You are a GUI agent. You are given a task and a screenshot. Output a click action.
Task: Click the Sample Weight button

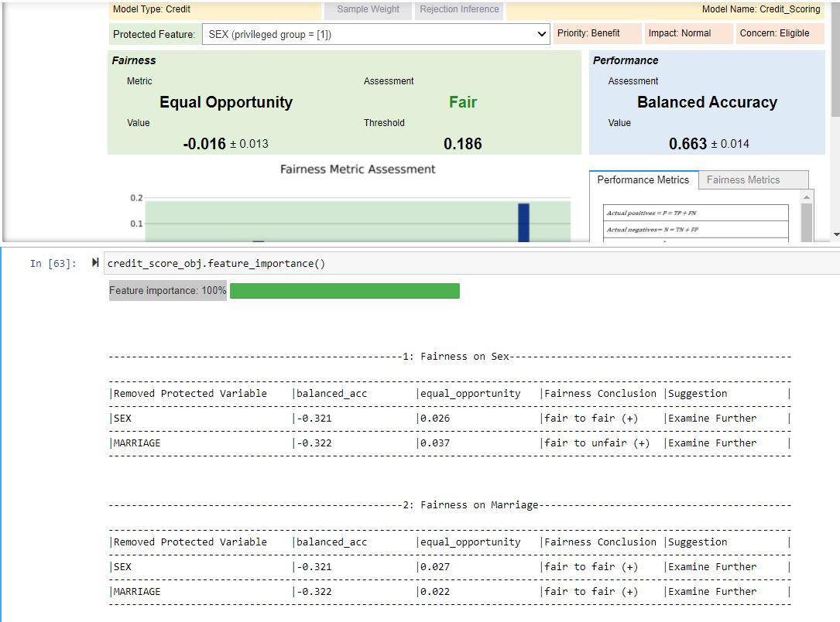368,9
